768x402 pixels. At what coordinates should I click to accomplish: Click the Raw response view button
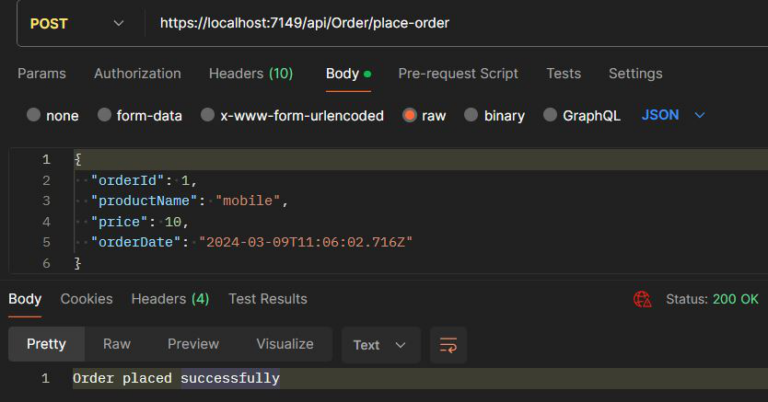tap(116, 344)
